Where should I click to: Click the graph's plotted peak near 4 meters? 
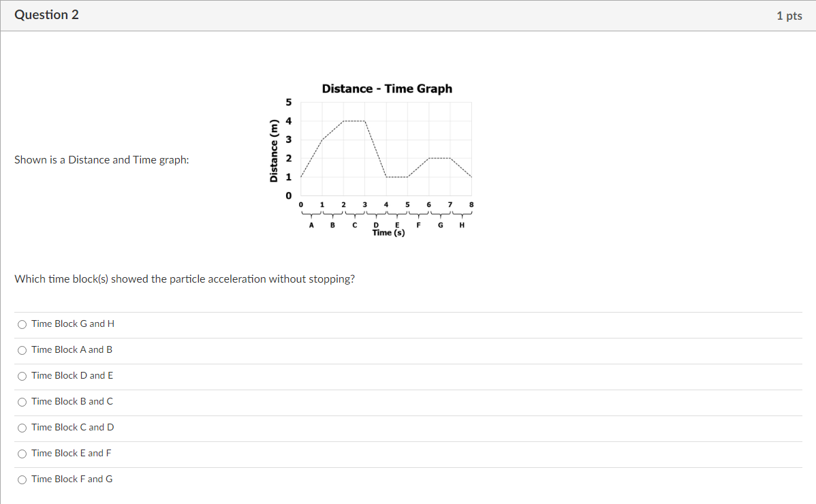[354, 120]
